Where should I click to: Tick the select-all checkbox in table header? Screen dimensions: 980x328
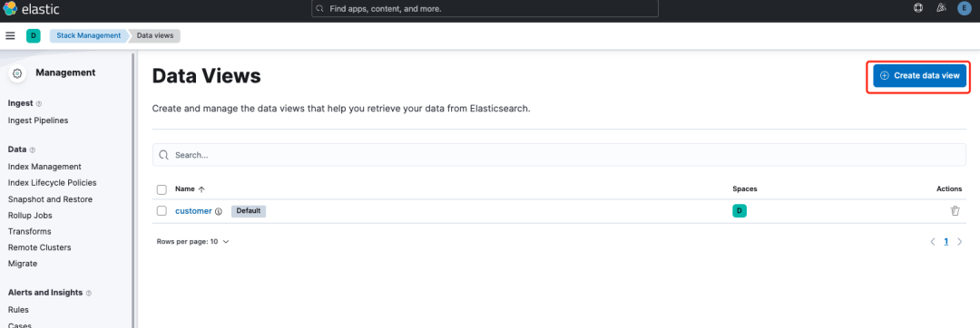click(162, 189)
